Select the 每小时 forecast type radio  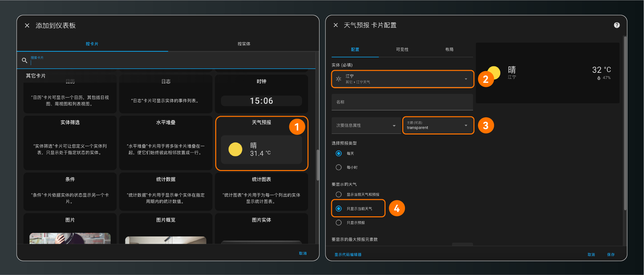point(339,167)
